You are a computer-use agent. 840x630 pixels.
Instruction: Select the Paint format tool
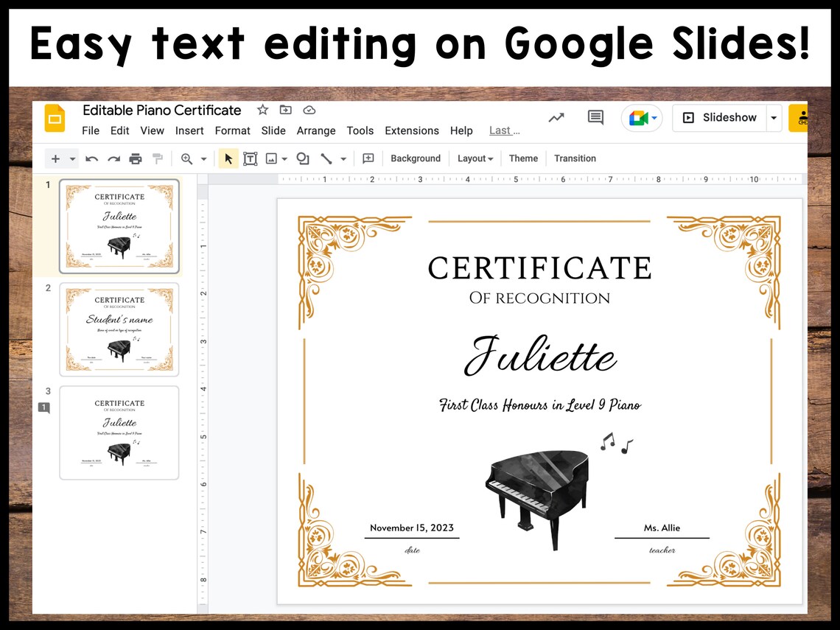(x=158, y=158)
